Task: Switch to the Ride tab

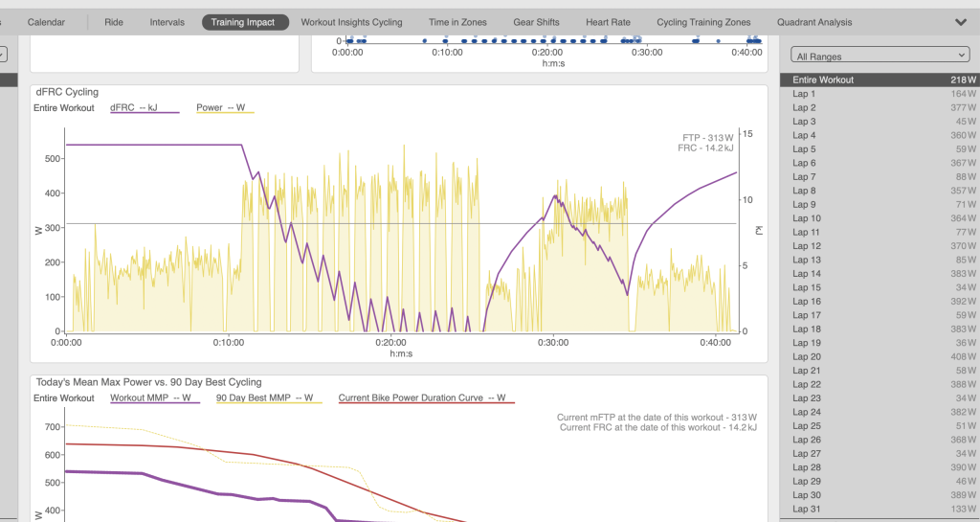Action: [114, 22]
